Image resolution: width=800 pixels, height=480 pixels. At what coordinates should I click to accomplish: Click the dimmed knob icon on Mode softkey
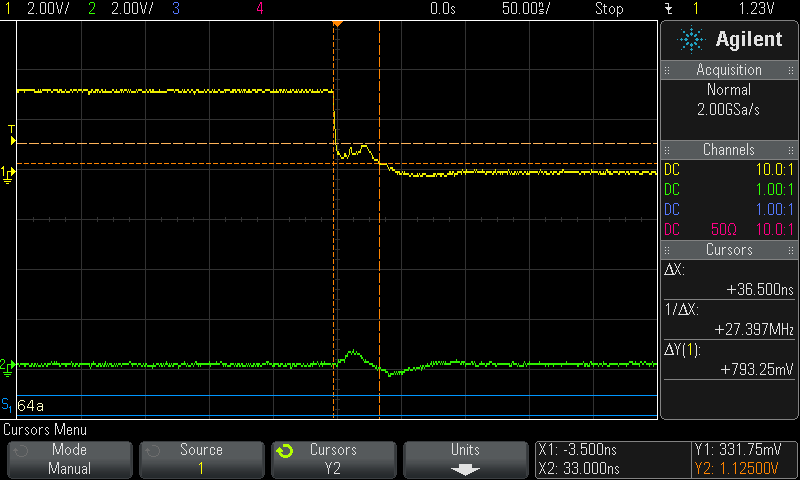pos(20,451)
